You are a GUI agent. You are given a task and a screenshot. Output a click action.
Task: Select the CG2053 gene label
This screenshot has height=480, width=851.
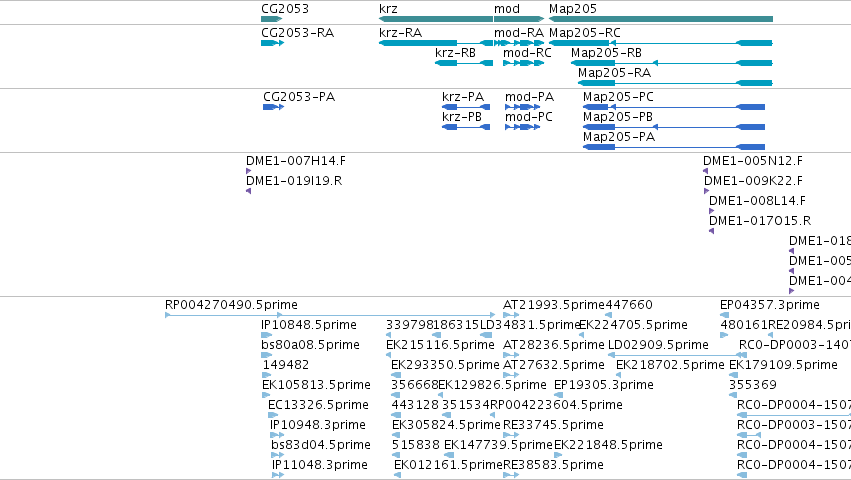pos(285,9)
